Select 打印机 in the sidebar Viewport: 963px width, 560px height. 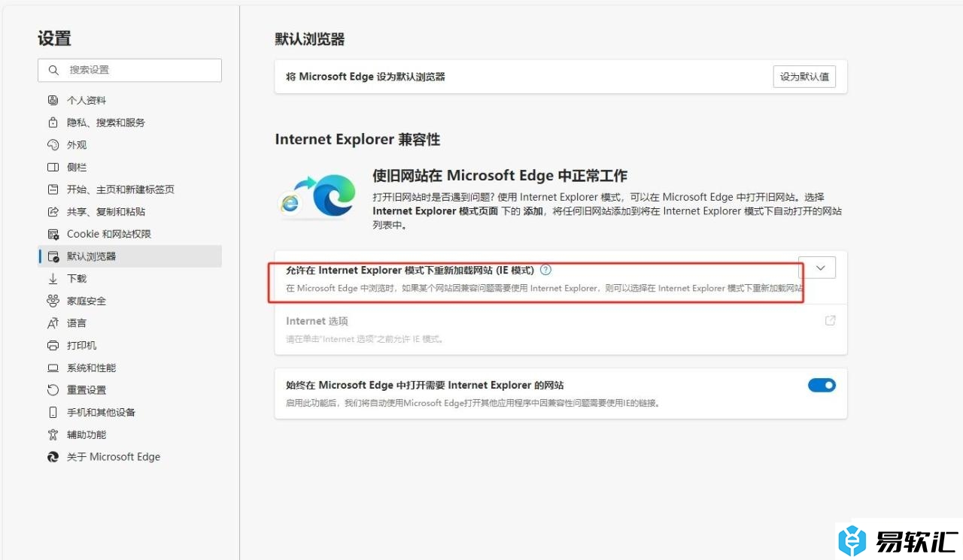tap(129, 346)
